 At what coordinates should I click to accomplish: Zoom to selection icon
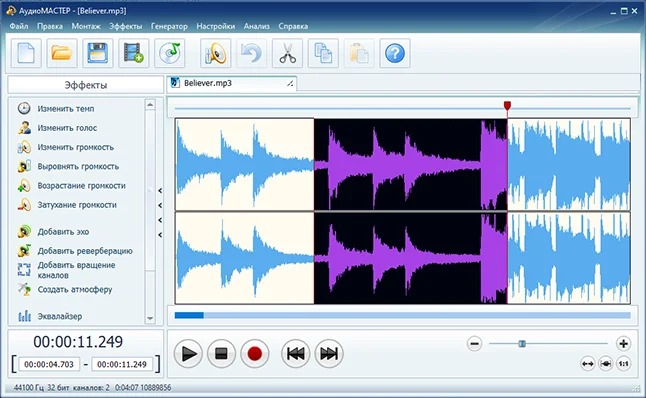click(x=606, y=364)
